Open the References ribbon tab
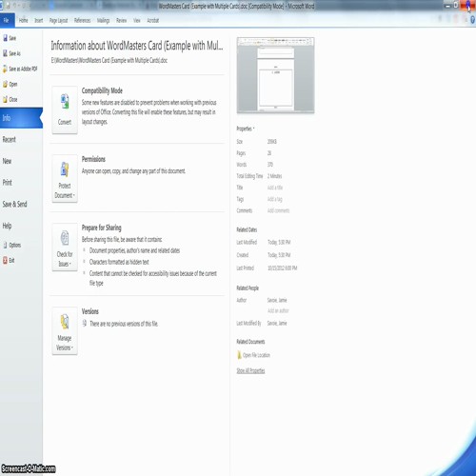 [82, 20]
